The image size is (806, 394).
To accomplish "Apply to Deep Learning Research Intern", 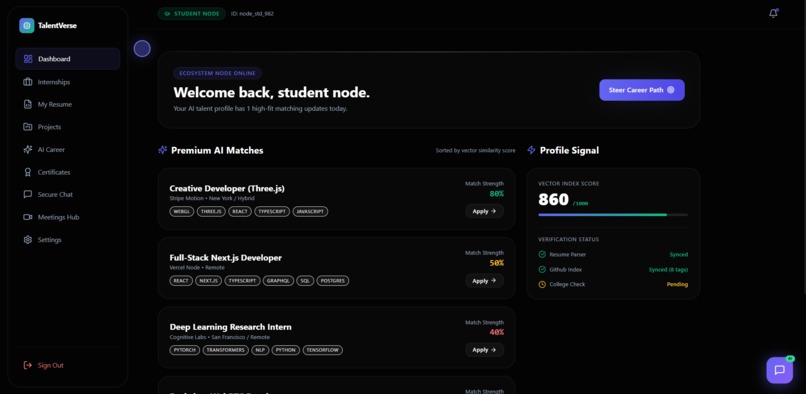I will pyautogui.click(x=484, y=350).
